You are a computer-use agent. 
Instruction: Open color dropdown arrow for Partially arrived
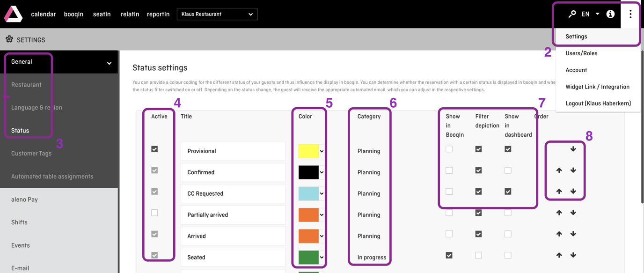[322, 215]
